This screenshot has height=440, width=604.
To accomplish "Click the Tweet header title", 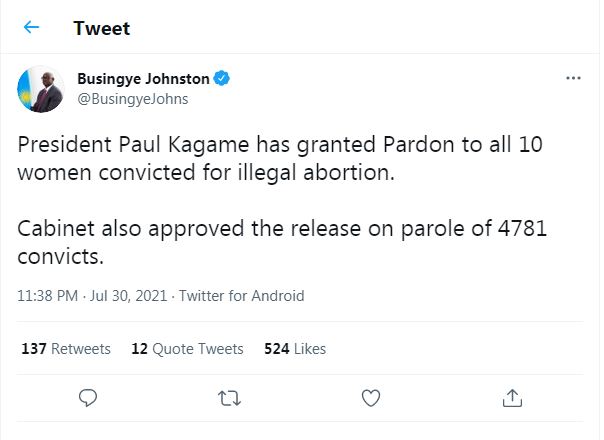I will 101,28.
